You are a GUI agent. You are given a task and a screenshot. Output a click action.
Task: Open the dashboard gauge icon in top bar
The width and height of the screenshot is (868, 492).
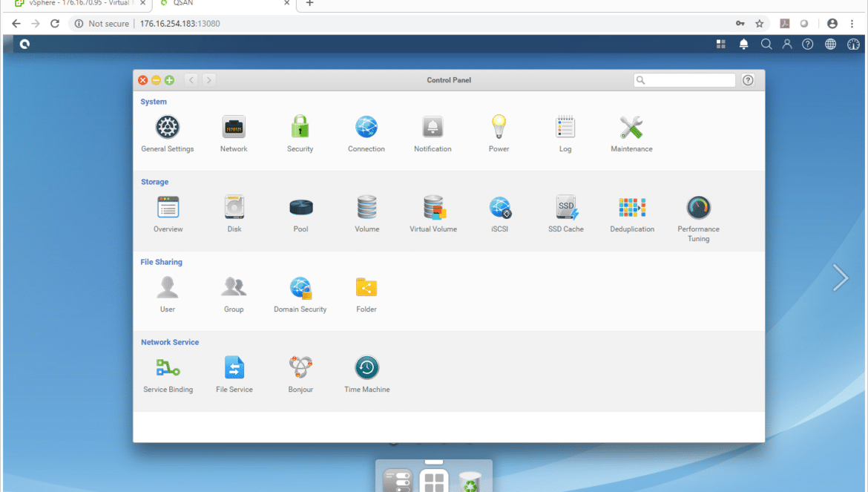click(853, 45)
